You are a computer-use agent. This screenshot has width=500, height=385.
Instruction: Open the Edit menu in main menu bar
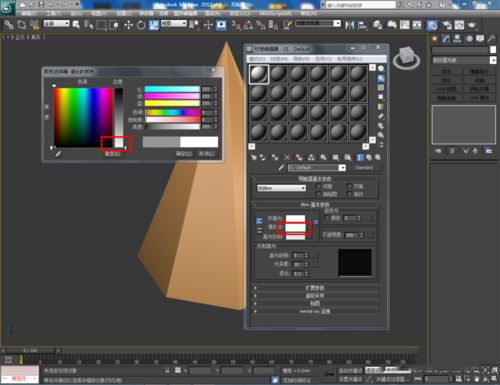pyautogui.click(x=29, y=13)
